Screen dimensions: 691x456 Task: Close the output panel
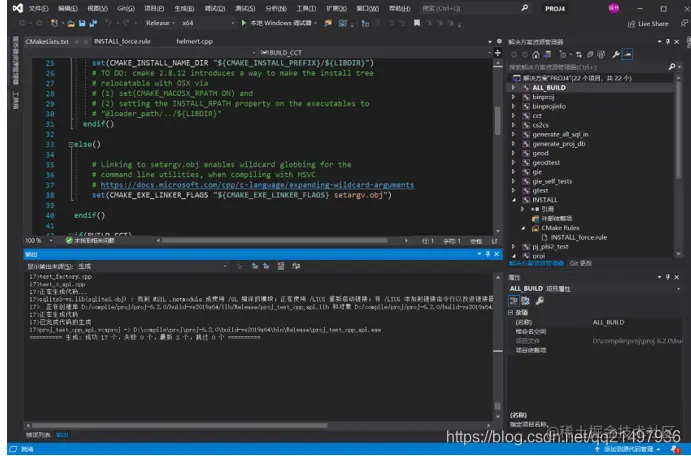coord(496,254)
